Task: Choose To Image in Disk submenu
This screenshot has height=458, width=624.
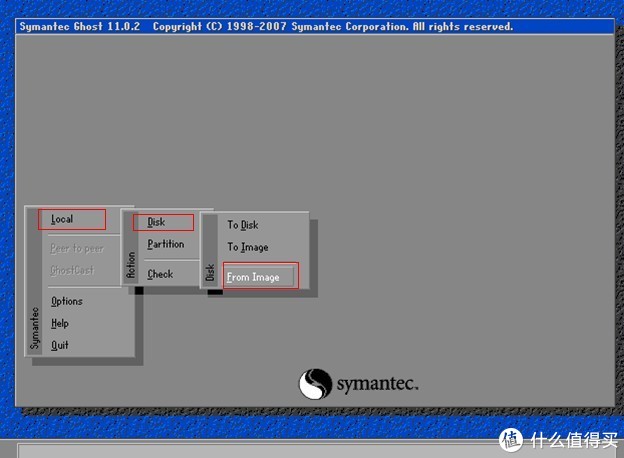Action: [x=248, y=247]
